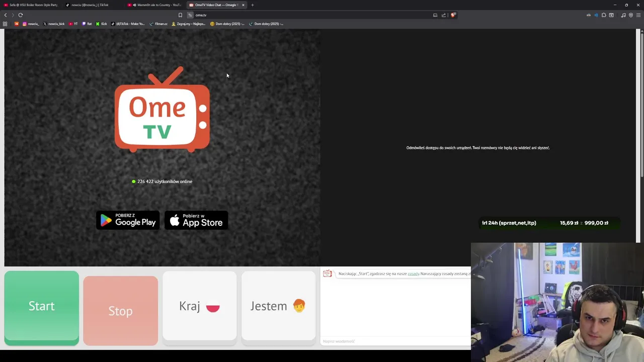Viewport: 644px width, 362px height.
Task: Open the App Store download badge
Action: [196, 220]
